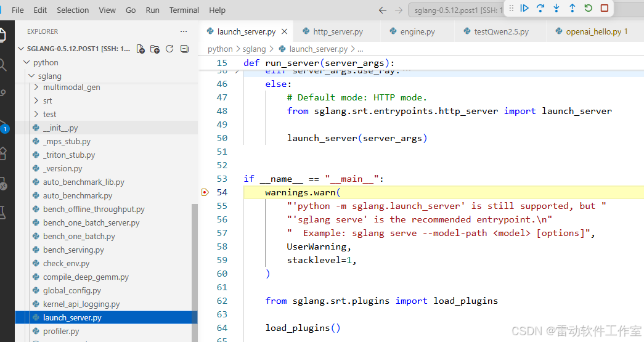Create a new folder in explorer
Image resolution: width=644 pixels, height=342 pixels.
(x=155, y=49)
